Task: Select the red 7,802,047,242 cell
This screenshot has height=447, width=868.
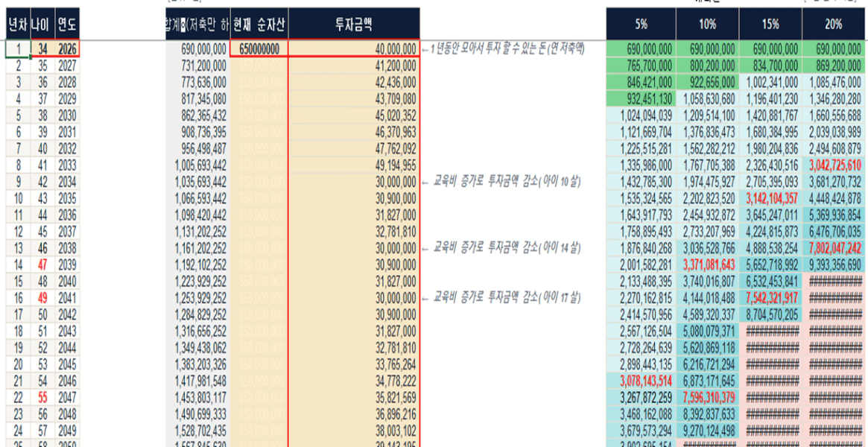Action: pyautogui.click(x=834, y=248)
